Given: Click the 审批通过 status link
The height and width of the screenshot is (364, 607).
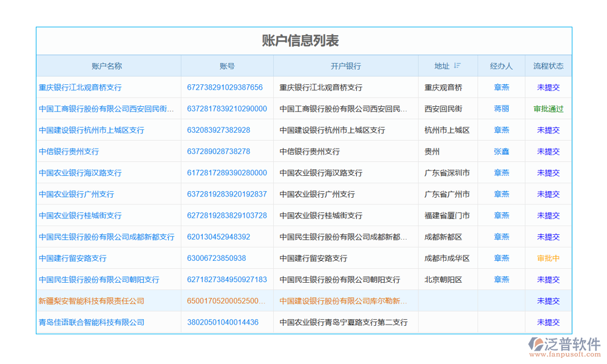Looking at the screenshot, I should coord(548,109).
